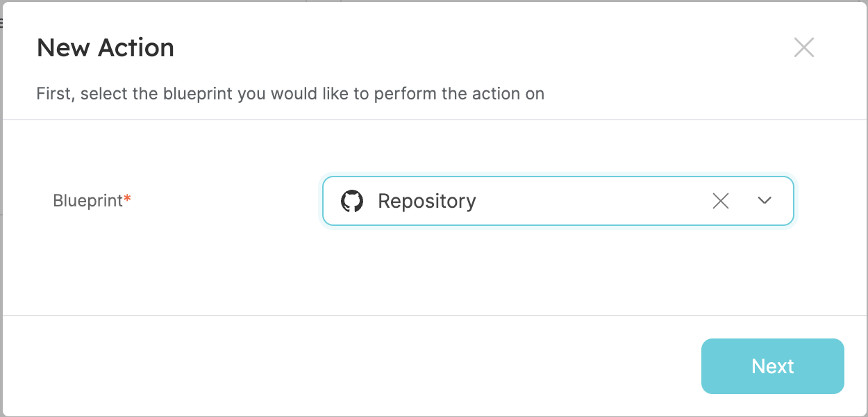Close the New Action dialog
The height and width of the screenshot is (417, 868).
click(803, 47)
